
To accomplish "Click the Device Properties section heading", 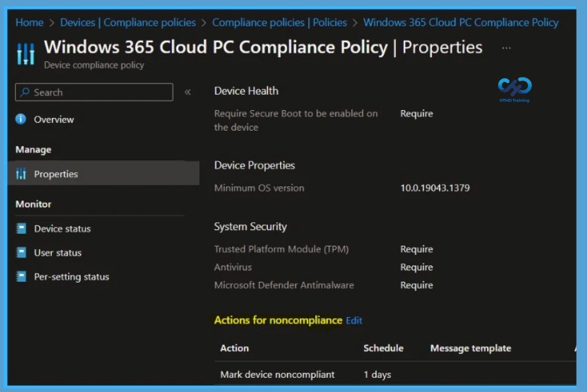I will [x=254, y=165].
